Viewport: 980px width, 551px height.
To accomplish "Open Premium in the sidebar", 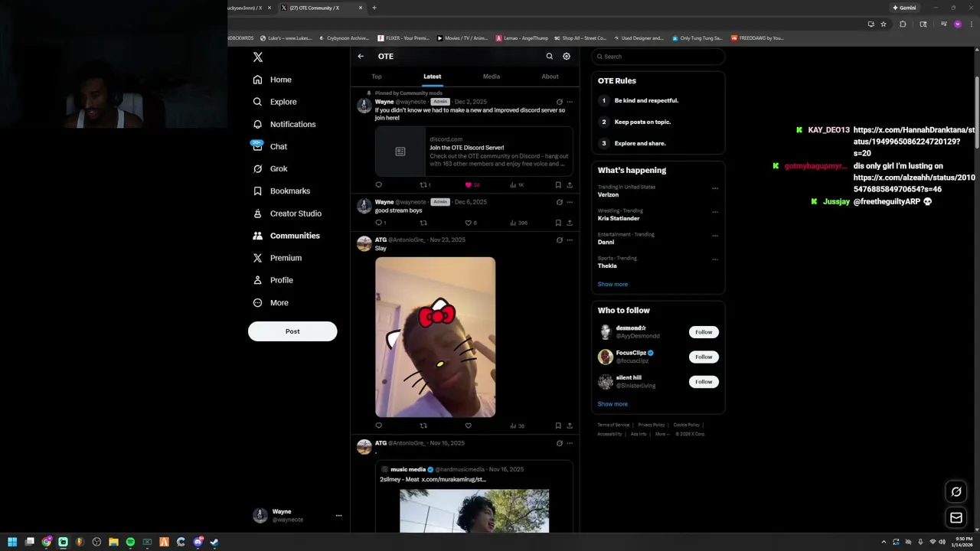I will click(x=277, y=258).
